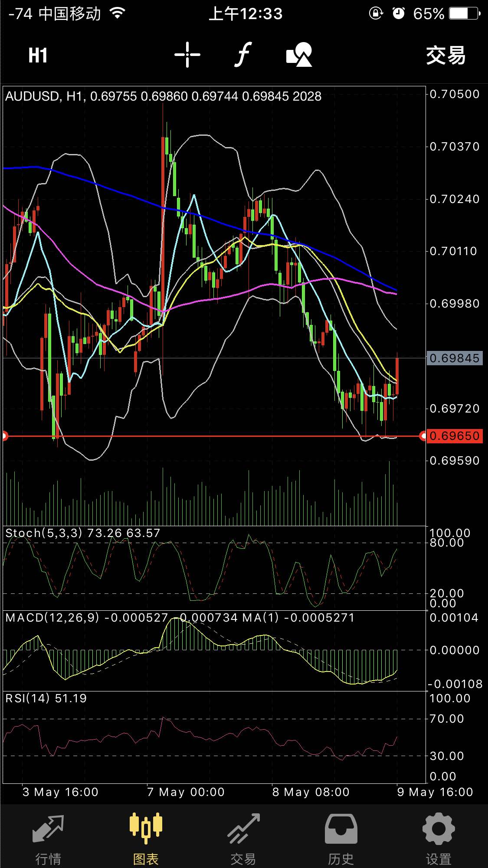The width and height of the screenshot is (488, 868).
Task: Open the 交易 trade tab in the bottom bar
Action: [243, 839]
